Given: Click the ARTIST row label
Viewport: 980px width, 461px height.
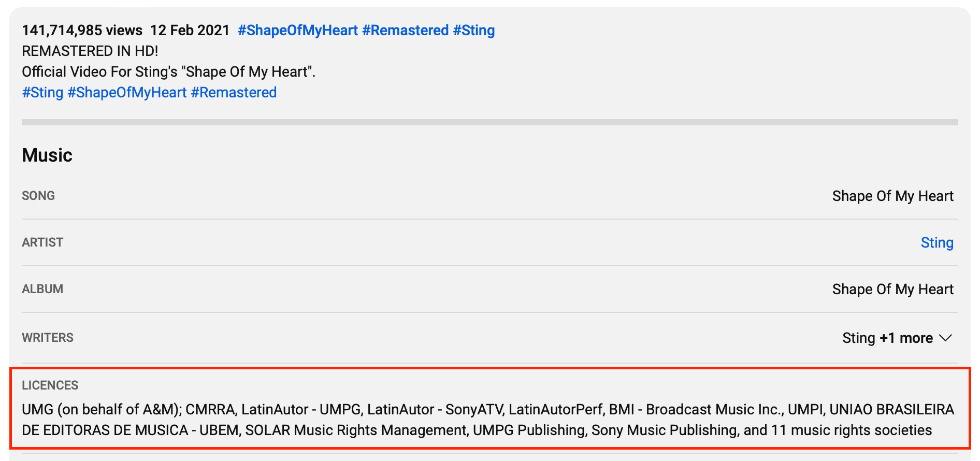Looking at the screenshot, I should click(x=42, y=242).
